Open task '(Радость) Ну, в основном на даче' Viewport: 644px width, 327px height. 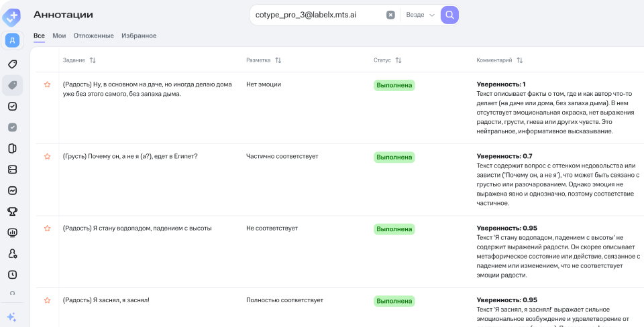click(148, 89)
